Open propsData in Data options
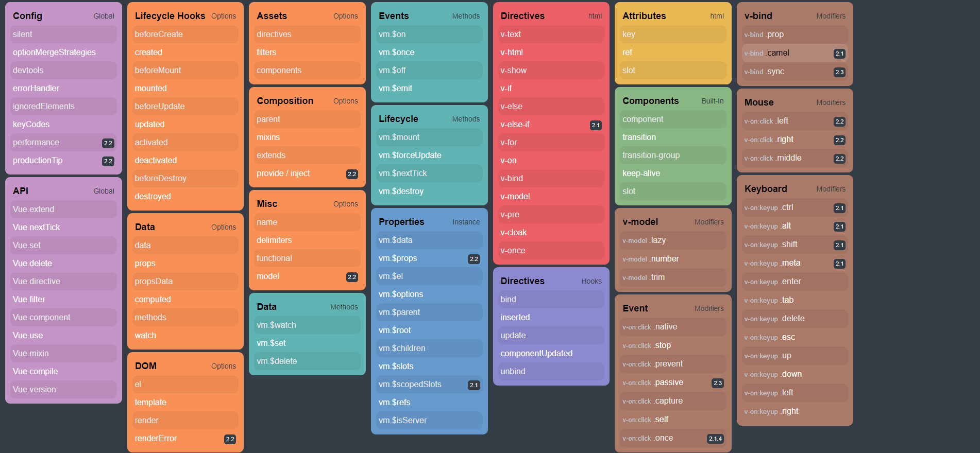Image resolution: width=980 pixels, height=453 pixels. click(185, 282)
